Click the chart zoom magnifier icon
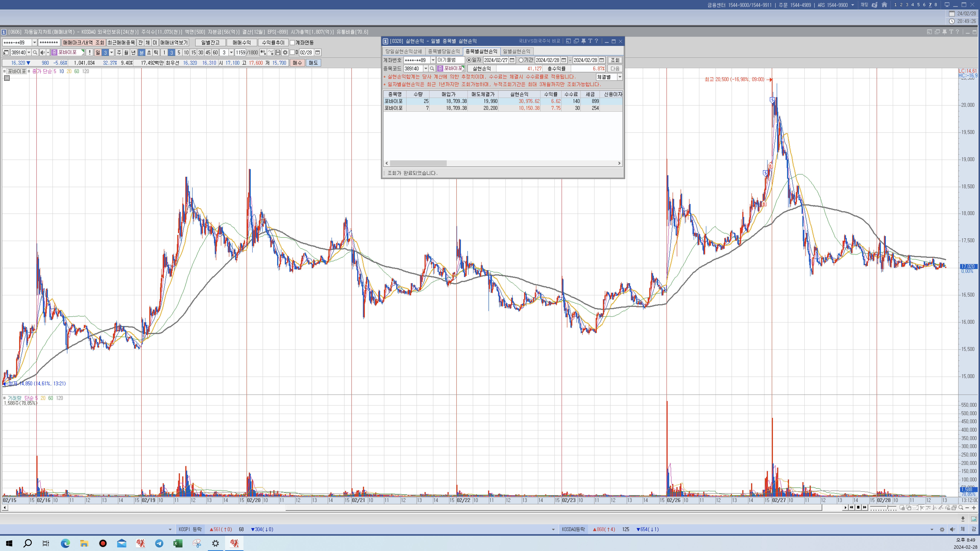Viewport: 980px width, 551px height. 961,508
